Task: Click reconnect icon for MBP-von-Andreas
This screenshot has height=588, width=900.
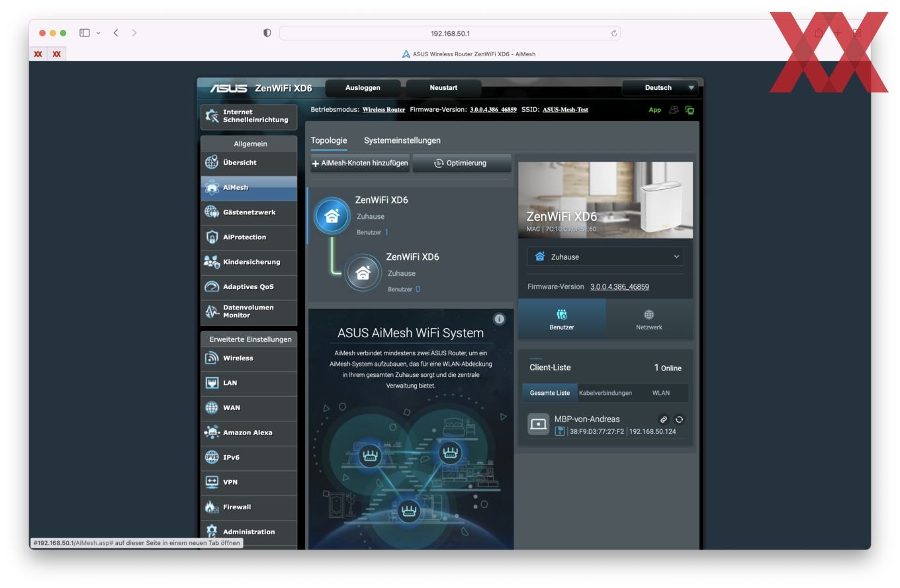Action: 679,419
